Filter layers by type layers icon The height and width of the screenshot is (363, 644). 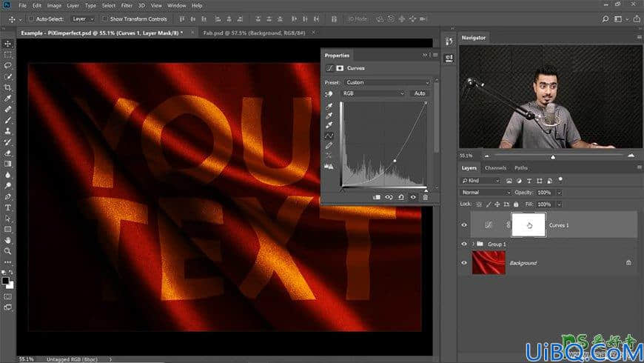point(529,181)
